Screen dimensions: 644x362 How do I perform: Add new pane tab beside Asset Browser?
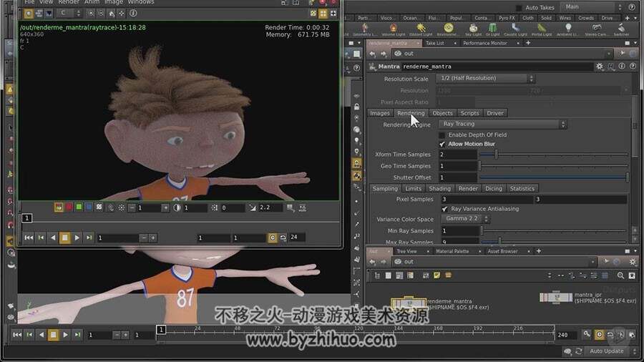tap(538, 251)
